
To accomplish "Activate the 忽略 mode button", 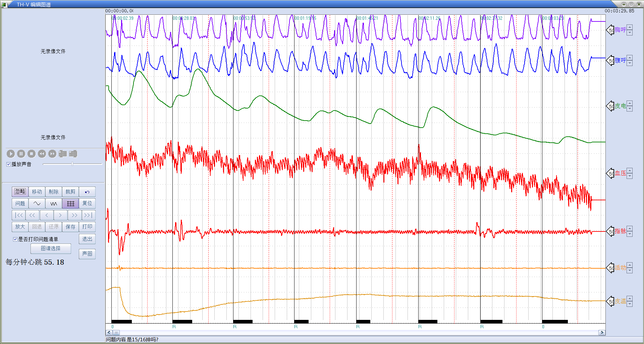I will click(20, 192).
